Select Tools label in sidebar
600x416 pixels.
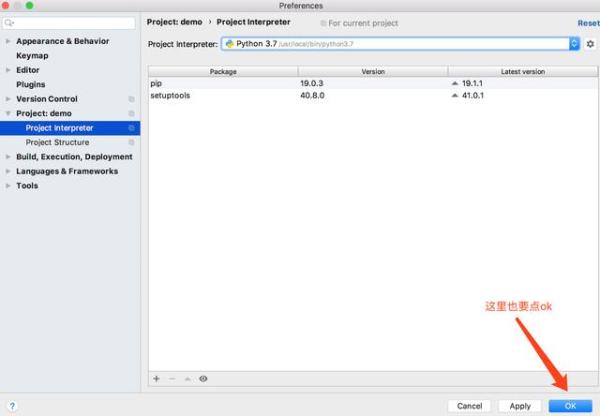(27, 186)
